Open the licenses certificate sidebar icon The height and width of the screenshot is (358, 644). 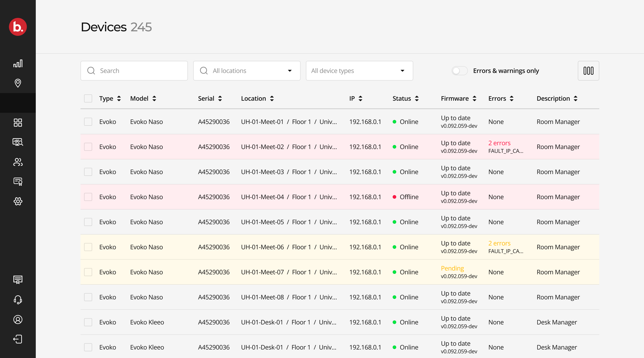pos(18,181)
